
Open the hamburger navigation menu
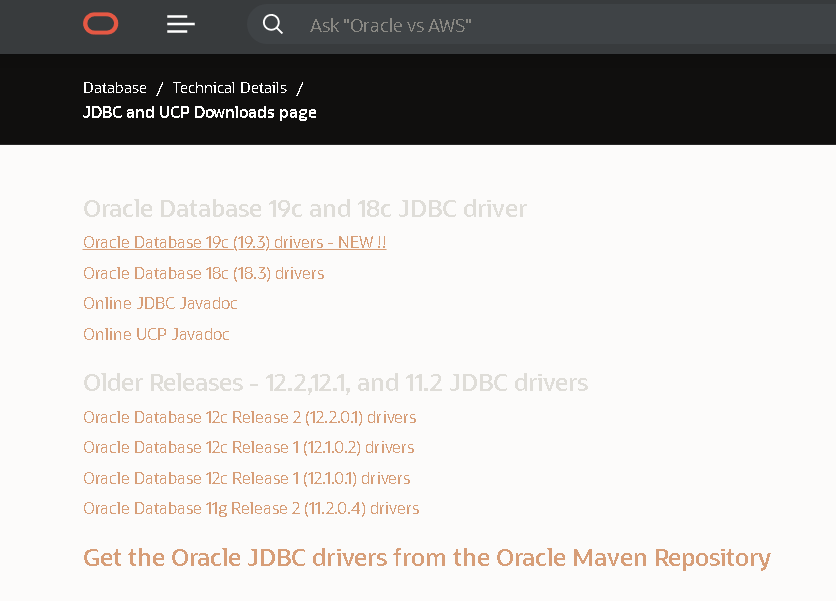(181, 24)
